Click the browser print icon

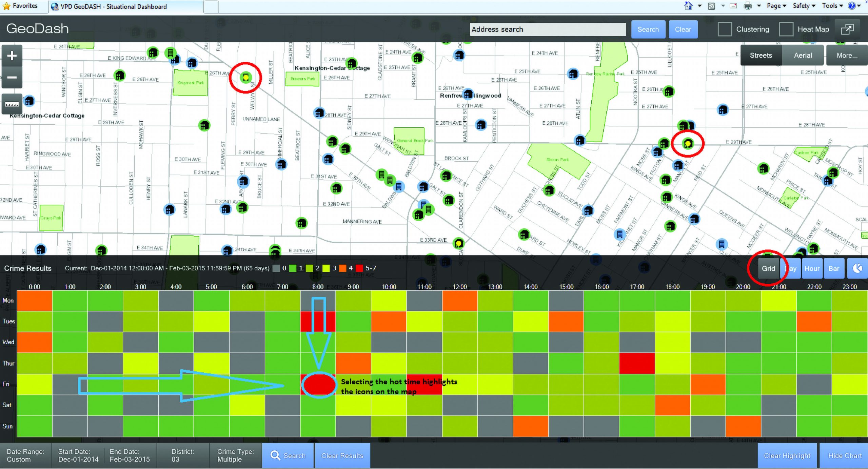748,6
